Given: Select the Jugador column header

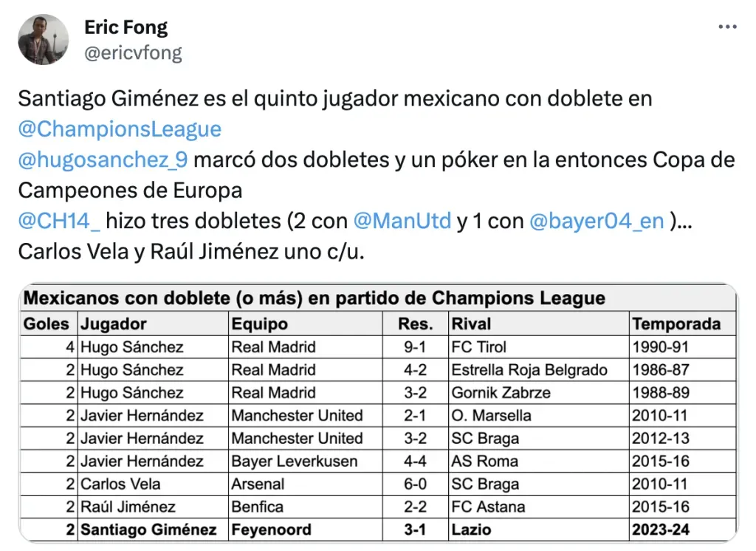Looking at the screenshot, I should tap(114, 324).
